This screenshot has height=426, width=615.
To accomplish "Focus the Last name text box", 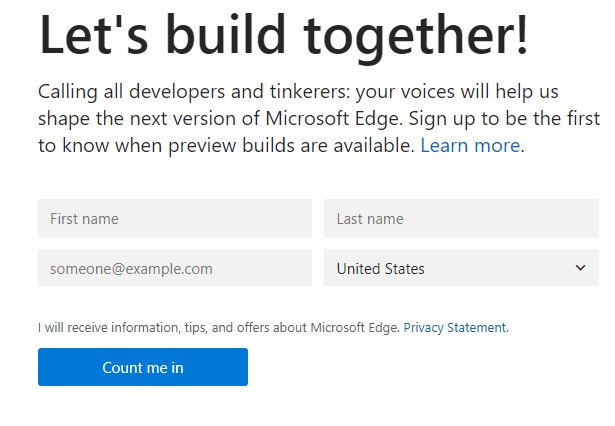I will pos(461,218).
